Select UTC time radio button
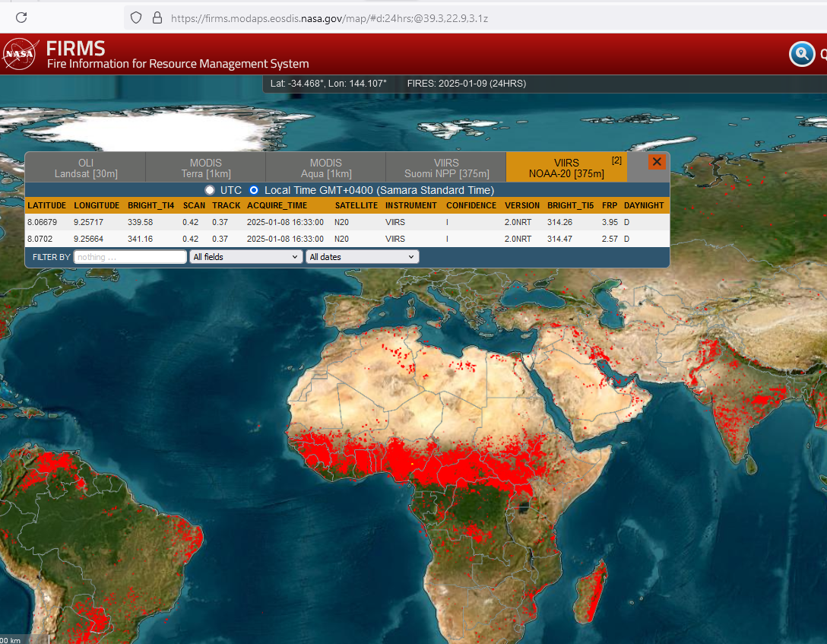 210,190
